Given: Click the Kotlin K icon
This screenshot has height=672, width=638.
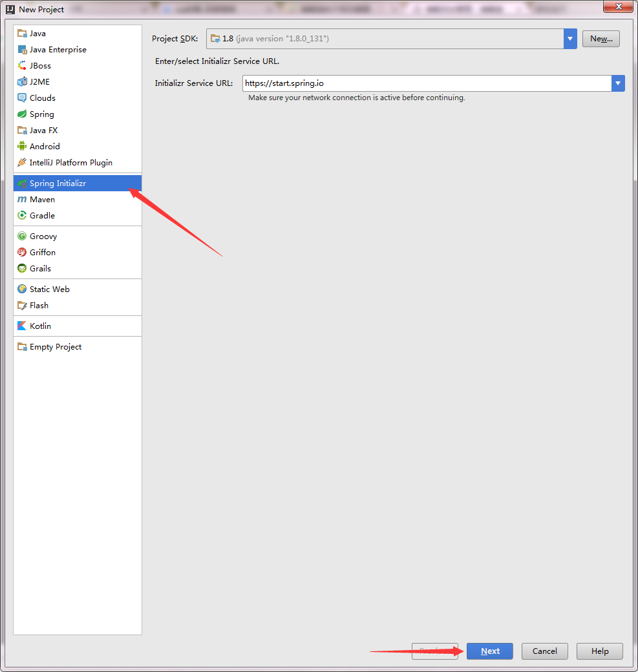Looking at the screenshot, I should (22, 326).
